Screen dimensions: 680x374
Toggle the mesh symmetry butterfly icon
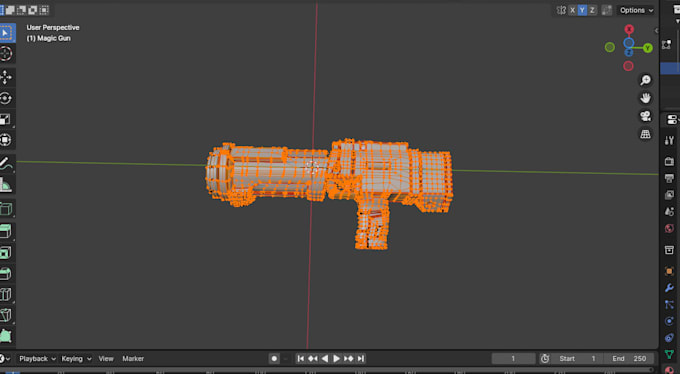[561, 10]
